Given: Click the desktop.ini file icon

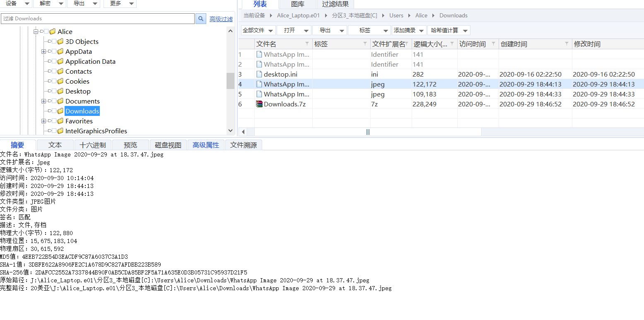Looking at the screenshot, I should point(259,74).
